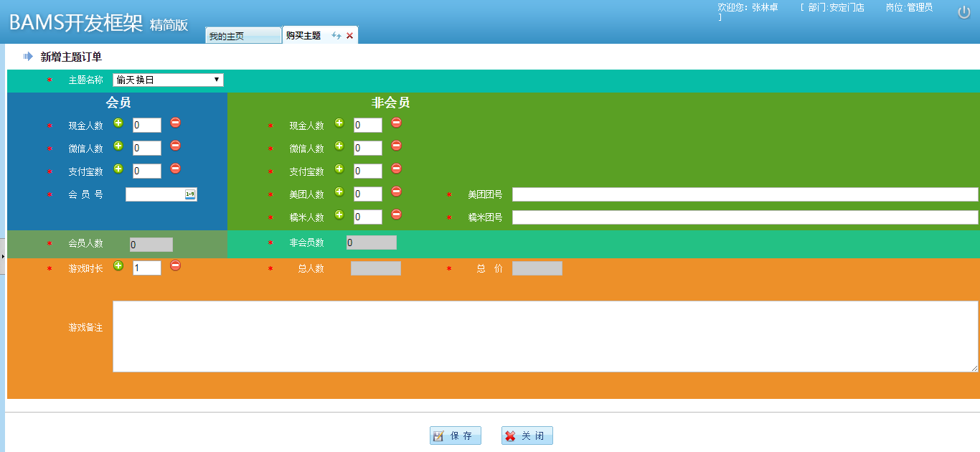Click minus icon for non-member 糯米人数
Image resolution: width=980 pixels, height=452 pixels.
coord(396,215)
